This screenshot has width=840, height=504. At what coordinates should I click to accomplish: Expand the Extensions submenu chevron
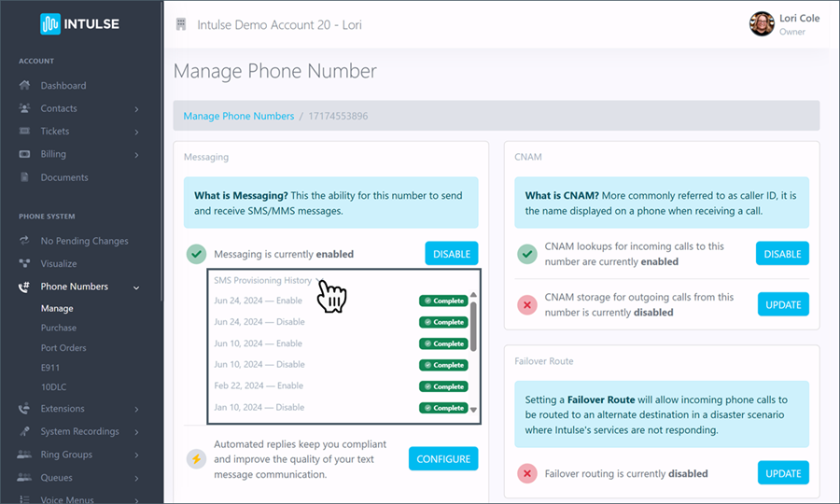136,409
